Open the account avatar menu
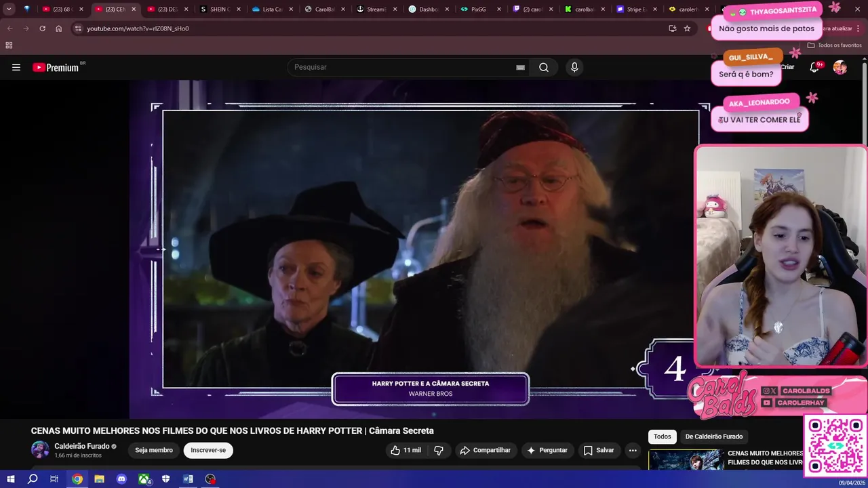The width and height of the screenshot is (868, 488). tap(840, 67)
